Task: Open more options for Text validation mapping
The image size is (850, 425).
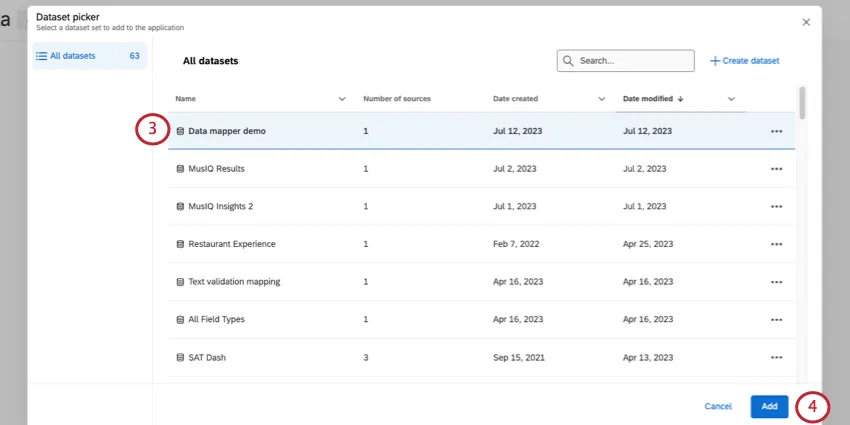Action: coord(776,282)
